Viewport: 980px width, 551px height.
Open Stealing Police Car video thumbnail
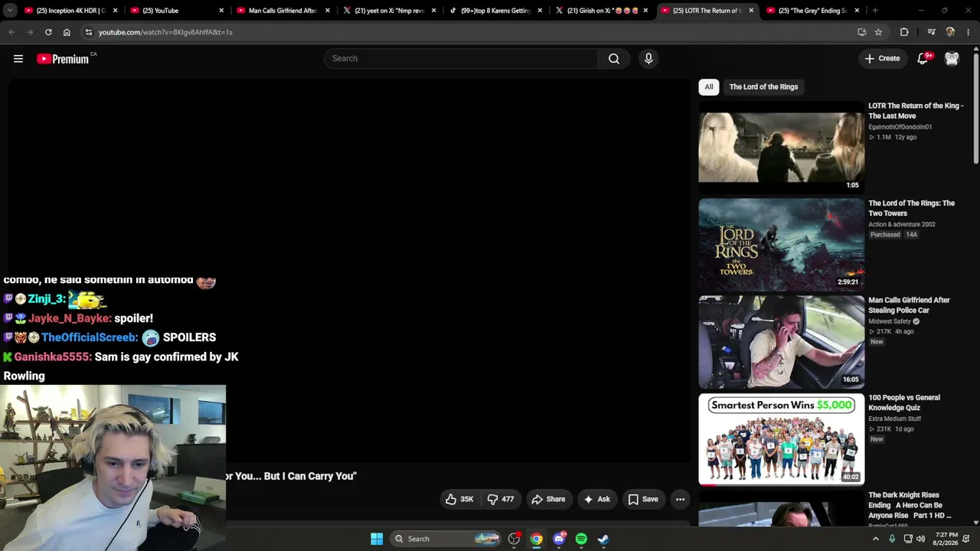click(781, 342)
